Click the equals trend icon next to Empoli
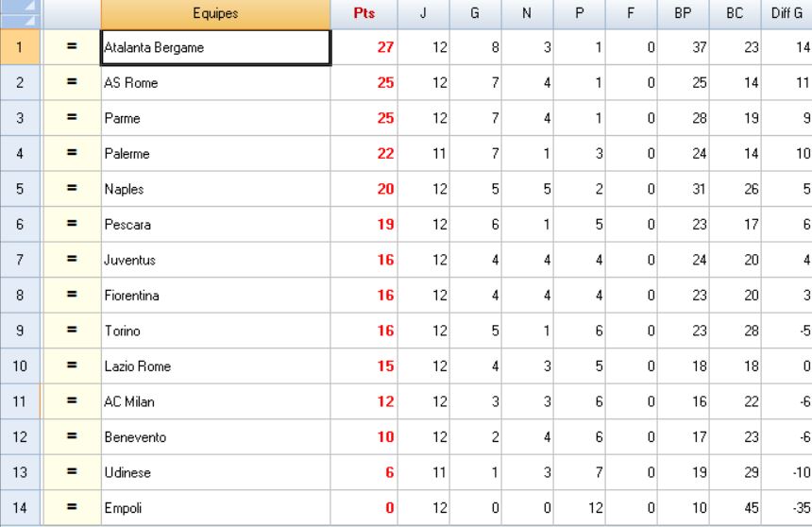 (72, 506)
